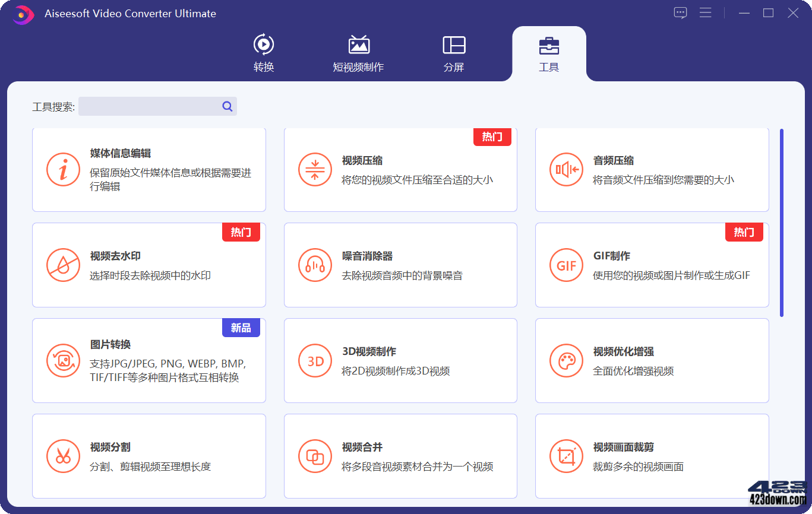
Task: Open the hamburger menu icon
Action: [x=705, y=12]
